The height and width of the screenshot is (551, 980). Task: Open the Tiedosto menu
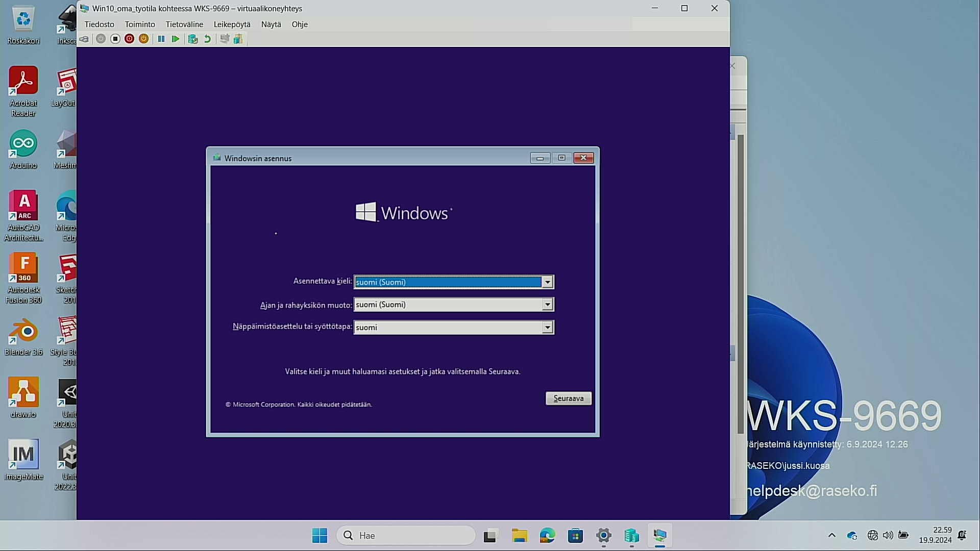pyautogui.click(x=100, y=24)
